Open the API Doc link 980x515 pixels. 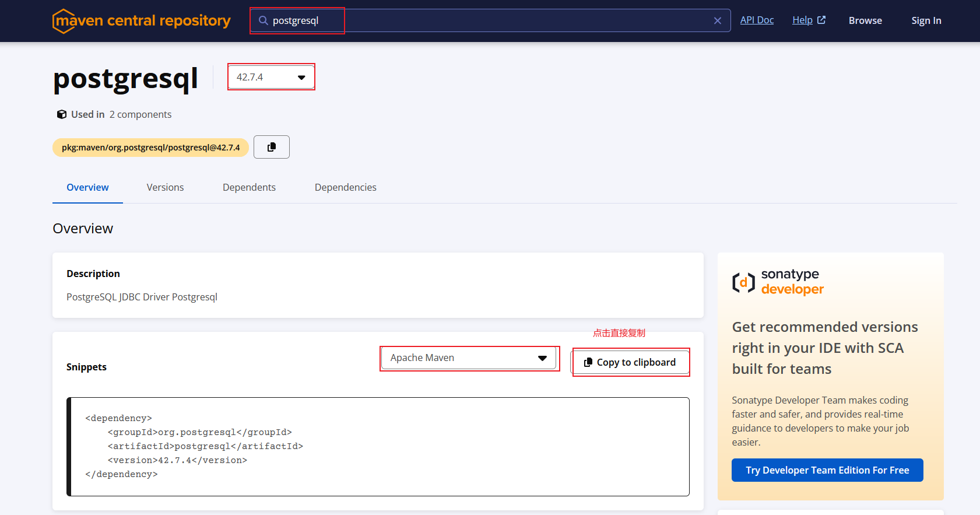(x=757, y=20)
